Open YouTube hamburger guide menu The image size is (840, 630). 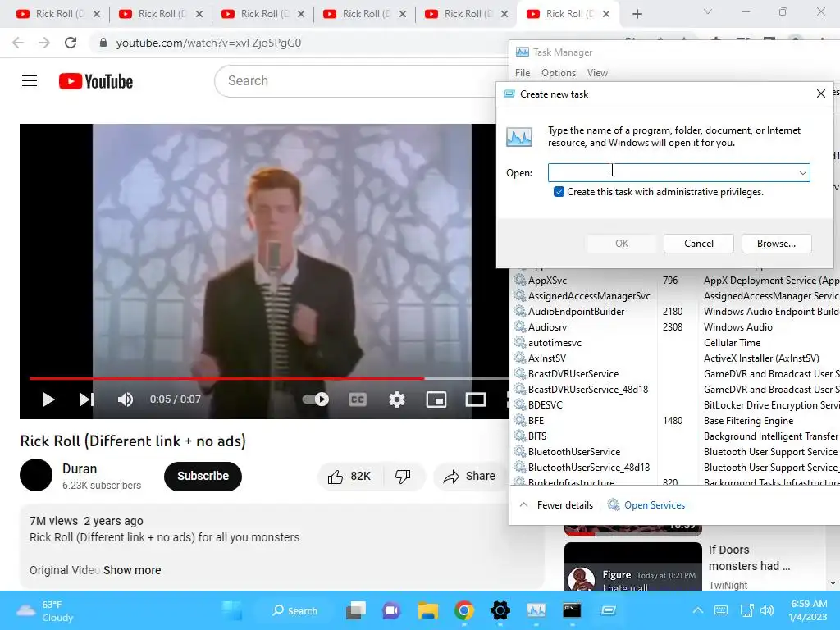click(30, 81)
